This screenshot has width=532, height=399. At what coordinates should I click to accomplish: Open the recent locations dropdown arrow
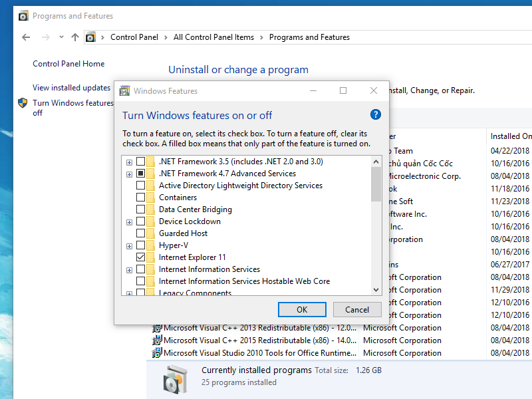coord(61,37)
